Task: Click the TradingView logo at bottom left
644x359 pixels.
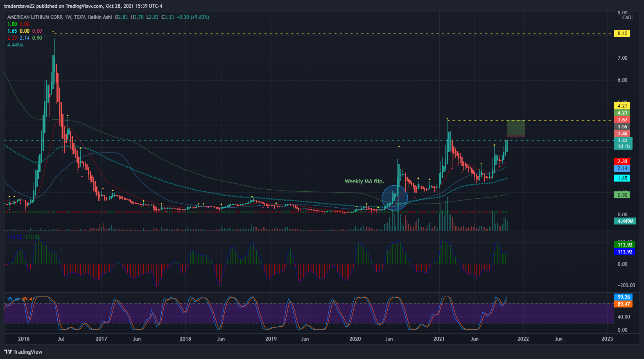Action: click(23, 352)
